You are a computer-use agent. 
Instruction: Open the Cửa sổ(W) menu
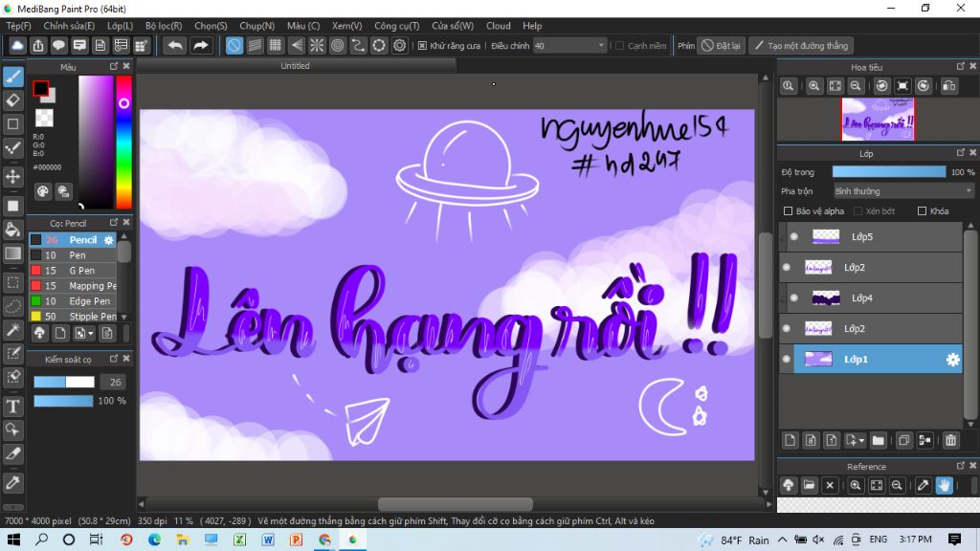[x=453, y=26]
